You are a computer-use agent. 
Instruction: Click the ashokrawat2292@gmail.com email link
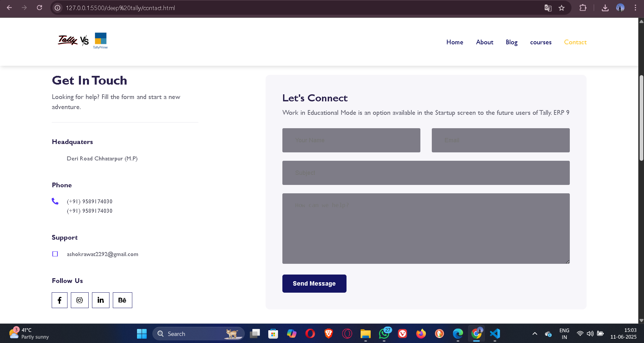[102, 254]
